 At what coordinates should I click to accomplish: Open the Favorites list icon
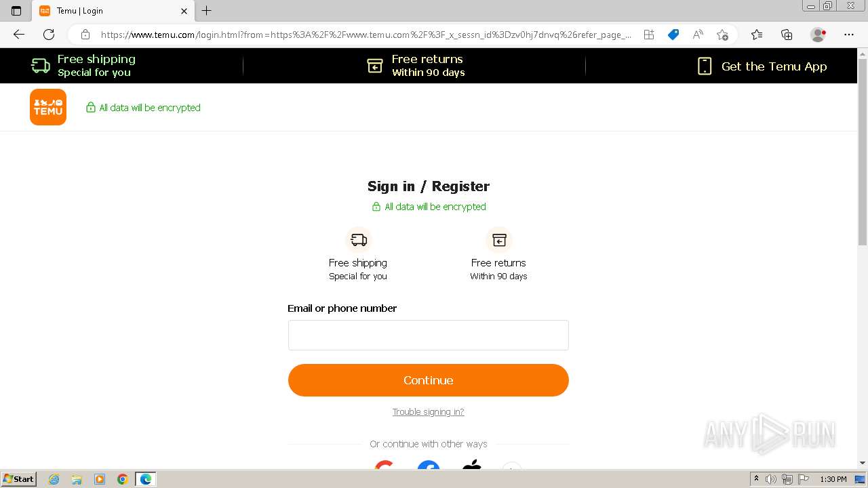pyautogui.click(x=757, y=35)
